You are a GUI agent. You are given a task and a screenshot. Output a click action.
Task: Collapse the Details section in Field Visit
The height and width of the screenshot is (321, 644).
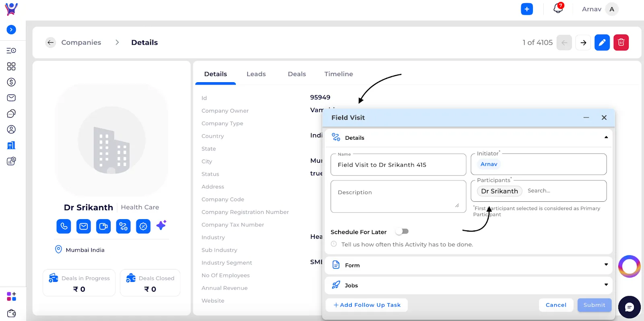pos(606,137)
